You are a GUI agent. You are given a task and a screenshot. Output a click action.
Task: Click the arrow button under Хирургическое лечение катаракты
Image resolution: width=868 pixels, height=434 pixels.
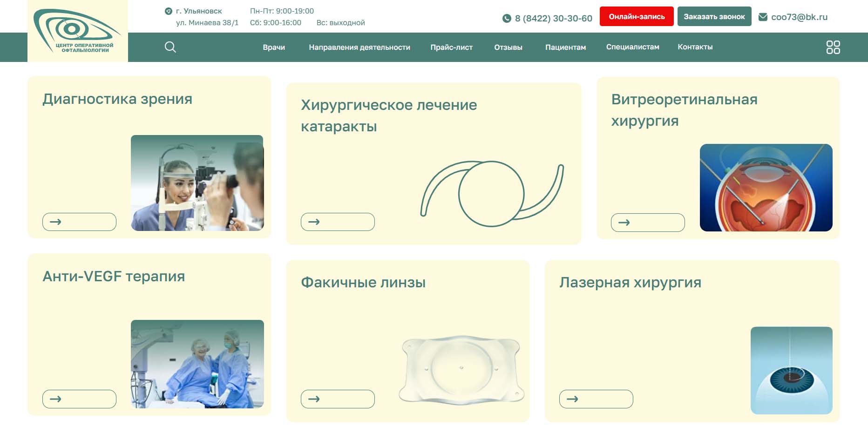pyautogui.click(x=338, y=222)
